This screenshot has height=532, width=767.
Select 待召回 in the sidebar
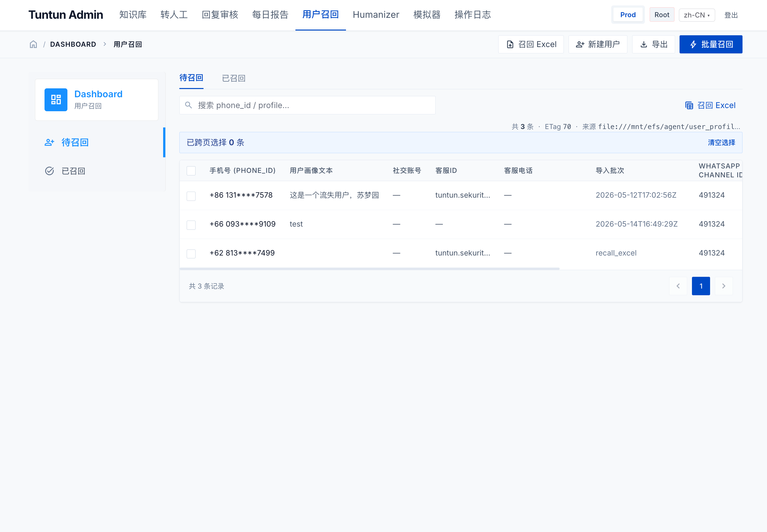click(97, 142)
